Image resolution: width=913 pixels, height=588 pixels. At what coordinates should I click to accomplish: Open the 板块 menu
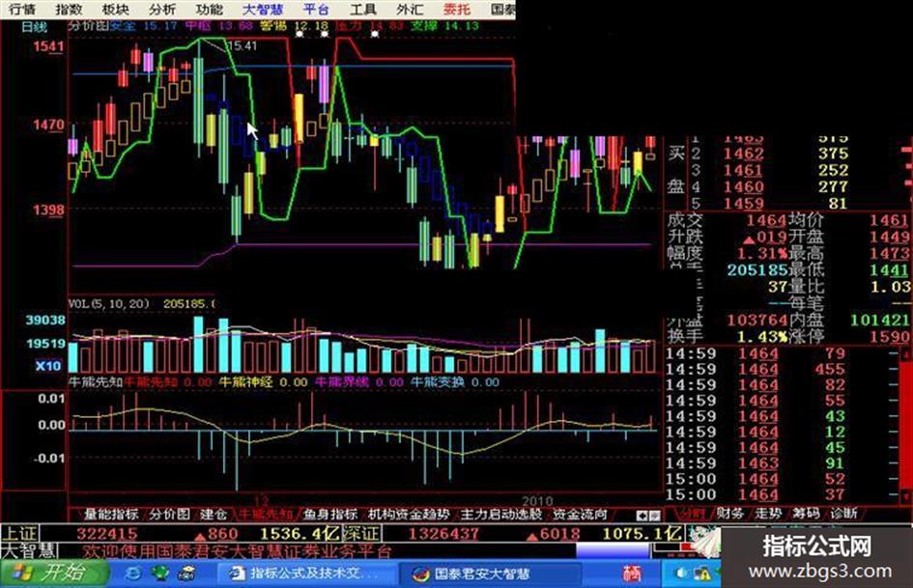(x=115, y=10)
